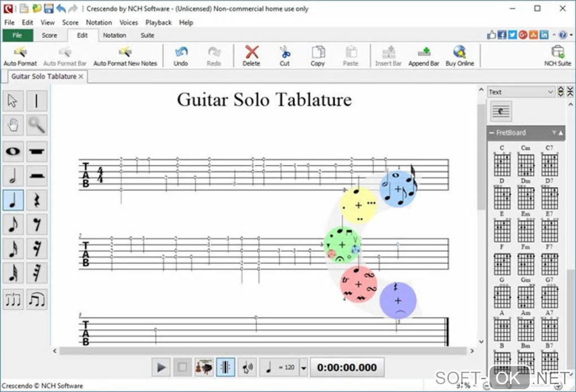Close the Guitar Solo Tablature tab
576x392 pixels.
(81, 76)
